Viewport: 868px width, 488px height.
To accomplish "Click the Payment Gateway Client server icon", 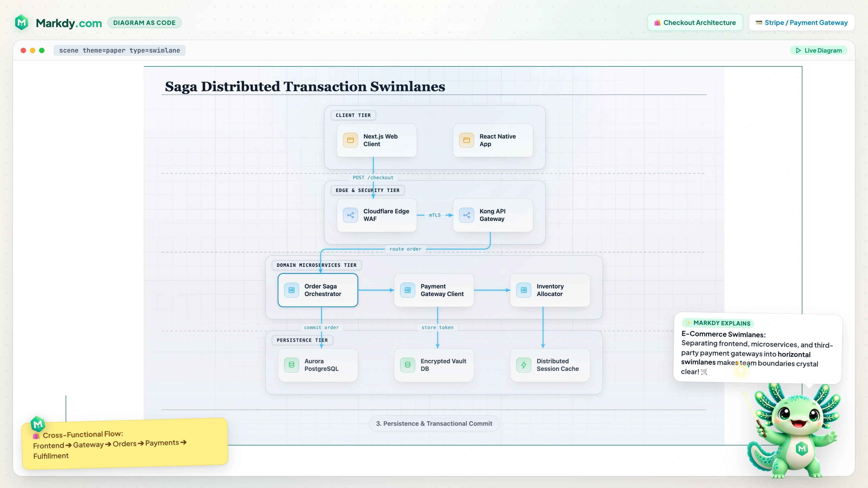I will point(408,290).
